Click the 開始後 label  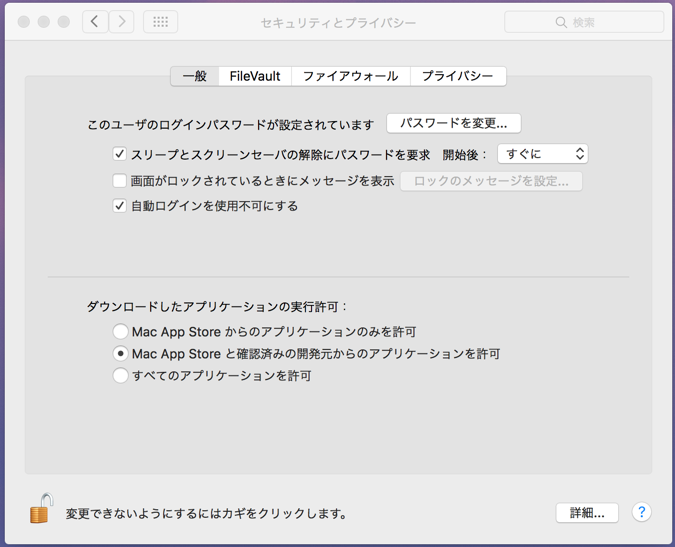tap(464, 155)
